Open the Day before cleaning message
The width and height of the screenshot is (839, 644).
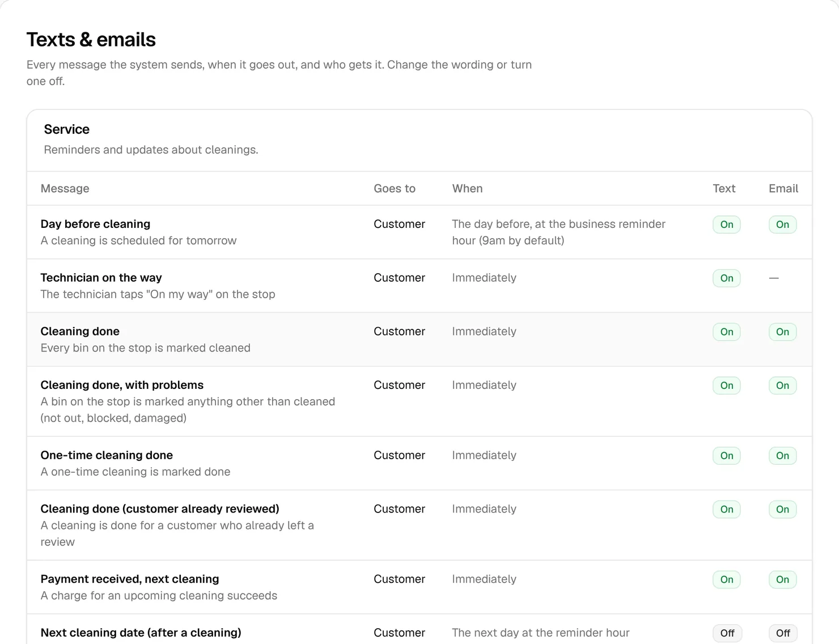coord(95,224)
